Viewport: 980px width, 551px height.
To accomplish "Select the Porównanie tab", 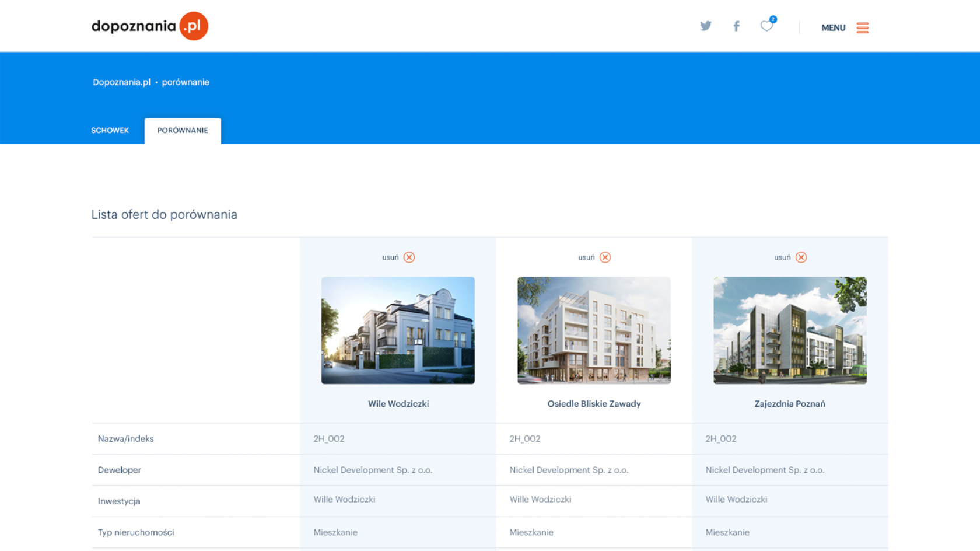I will (183, 130).
